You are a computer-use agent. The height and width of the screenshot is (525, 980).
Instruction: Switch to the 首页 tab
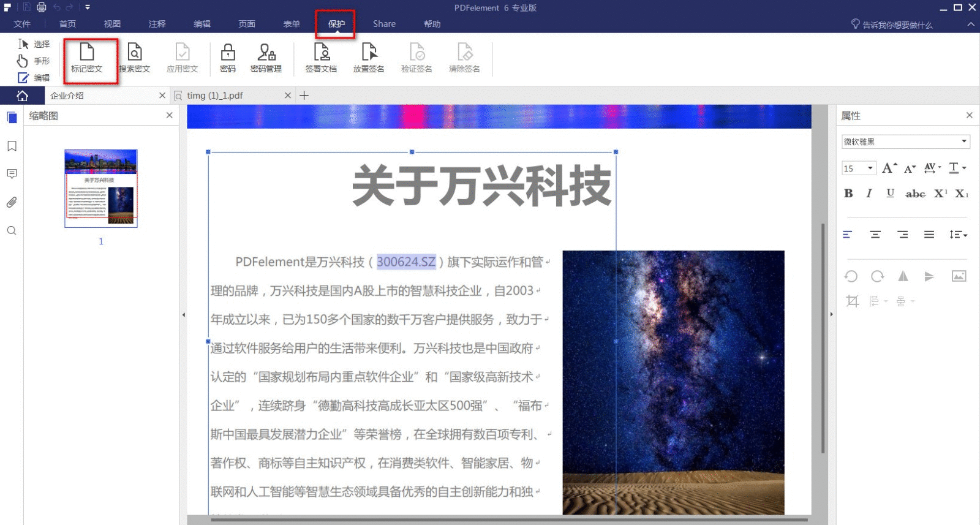pyautogui.click(x=67, y=24)
